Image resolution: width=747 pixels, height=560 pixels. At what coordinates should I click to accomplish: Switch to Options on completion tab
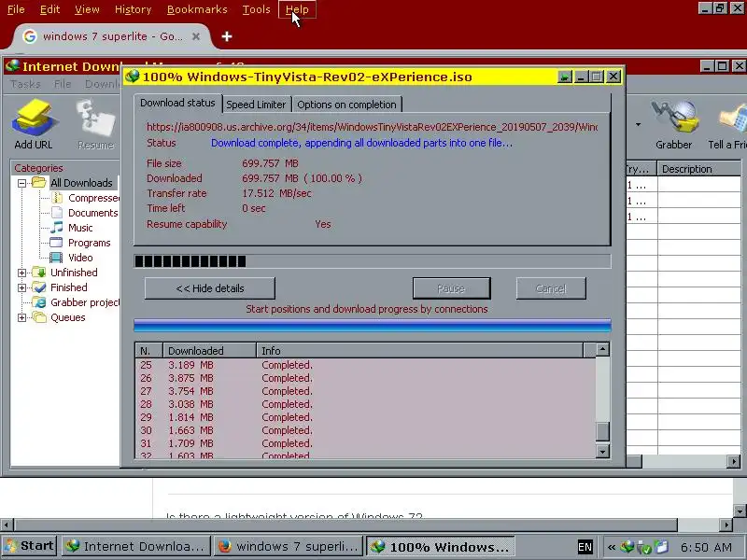tap(346, 105)
